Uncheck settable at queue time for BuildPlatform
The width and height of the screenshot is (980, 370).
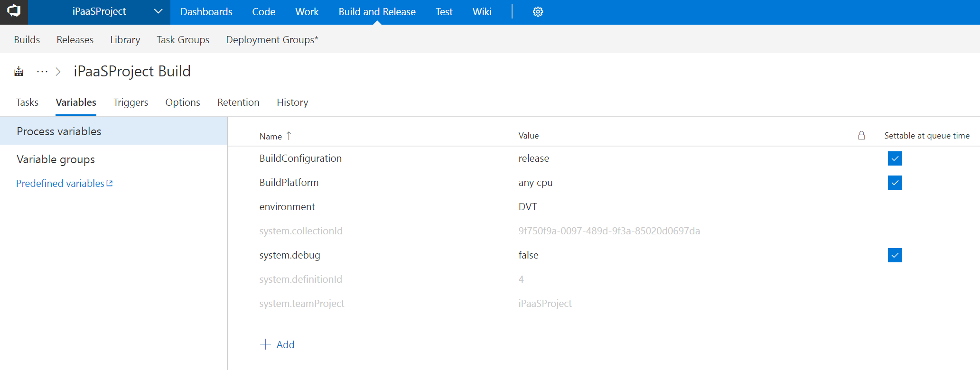895,183
